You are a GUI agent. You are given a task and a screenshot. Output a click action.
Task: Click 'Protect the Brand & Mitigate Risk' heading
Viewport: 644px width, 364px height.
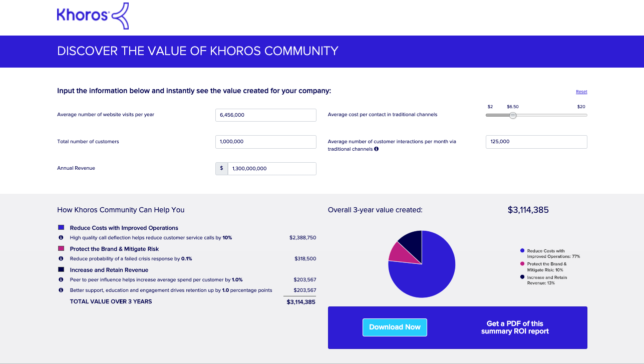point(114,249)
